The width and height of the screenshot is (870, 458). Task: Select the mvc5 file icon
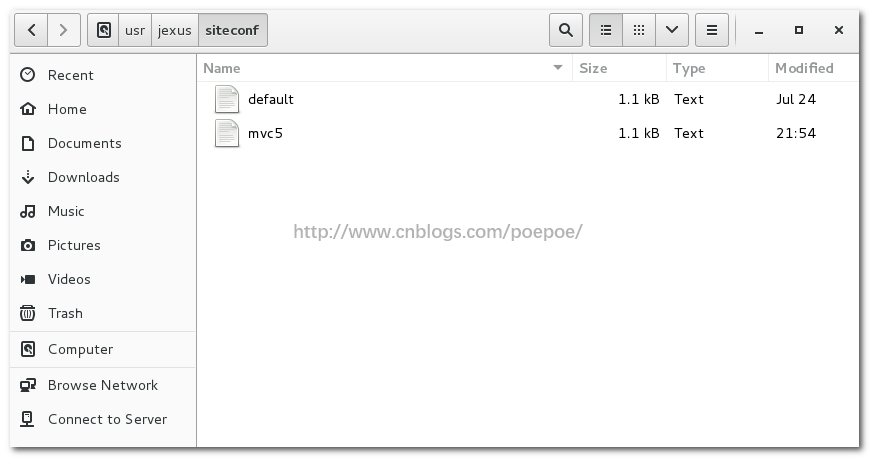tap(227, 133)
